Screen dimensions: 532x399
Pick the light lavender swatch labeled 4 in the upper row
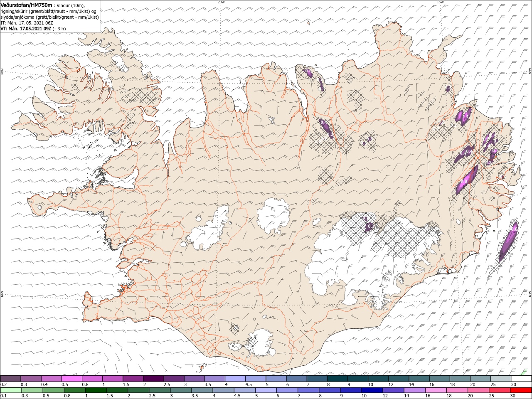pyautogui.click(x=235, y=379)
